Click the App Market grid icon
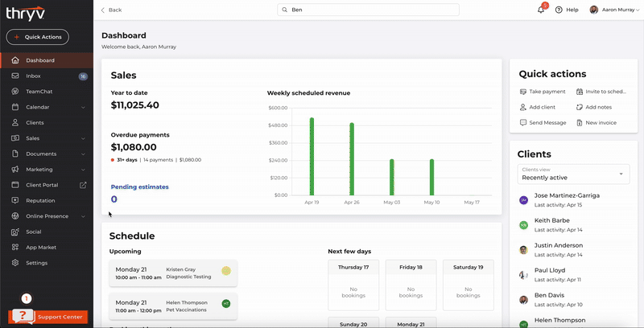The width and height of the screenshot is (644, 328). tap(15, 248)
